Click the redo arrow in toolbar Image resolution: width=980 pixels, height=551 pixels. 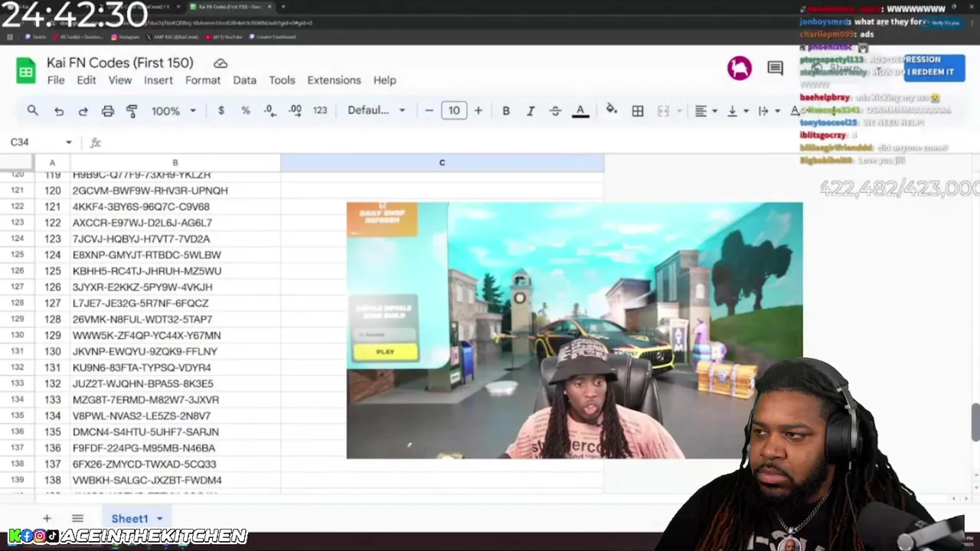tap(83, 111)
